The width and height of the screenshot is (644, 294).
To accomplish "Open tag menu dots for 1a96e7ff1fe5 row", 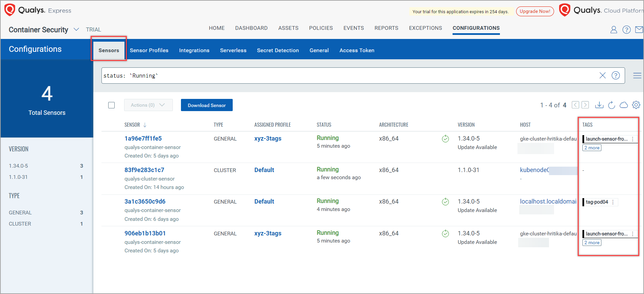I will pos(632,139).
